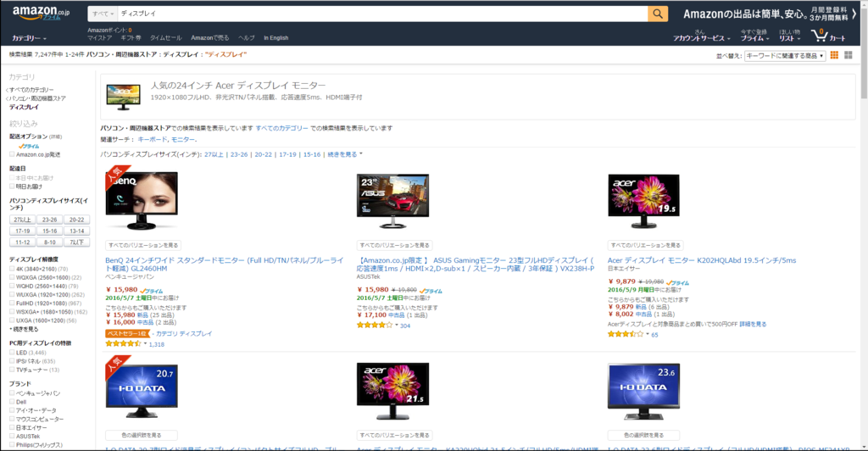Open the Acer 21.5 monitor thumbnail
Viewport: 868px width, 451px height.
(x=392, y=392)
